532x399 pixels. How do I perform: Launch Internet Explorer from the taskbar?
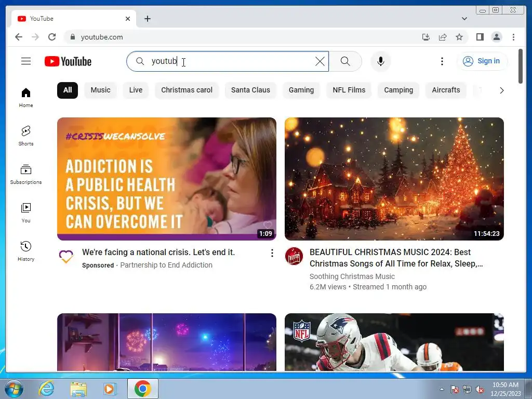pos(46,389)
